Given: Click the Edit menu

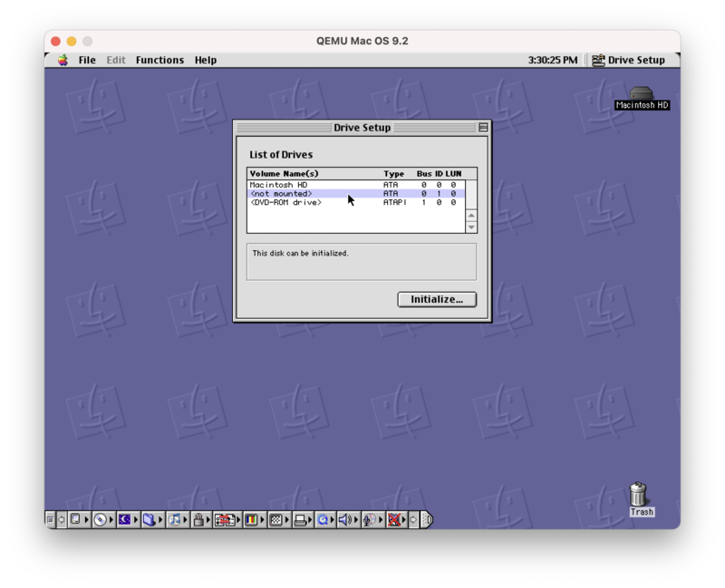Looking at the screenshot, I should [116, 60].
